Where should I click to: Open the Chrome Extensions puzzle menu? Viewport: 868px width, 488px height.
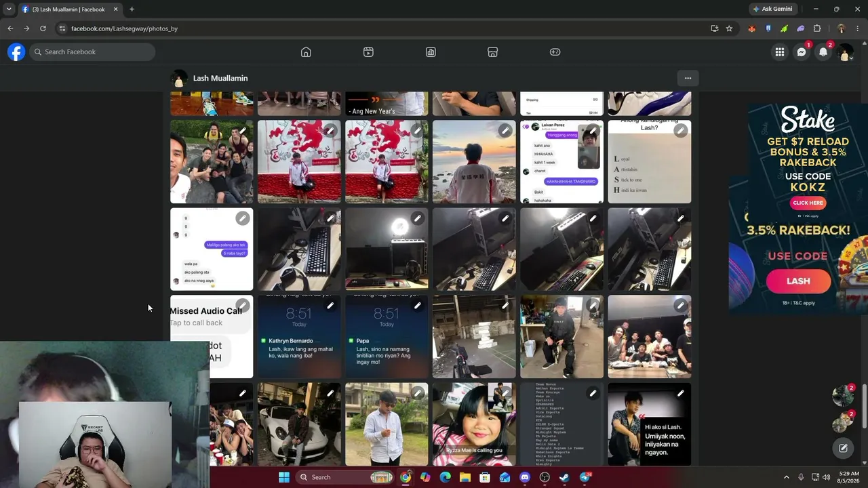(x=817, y=28)
